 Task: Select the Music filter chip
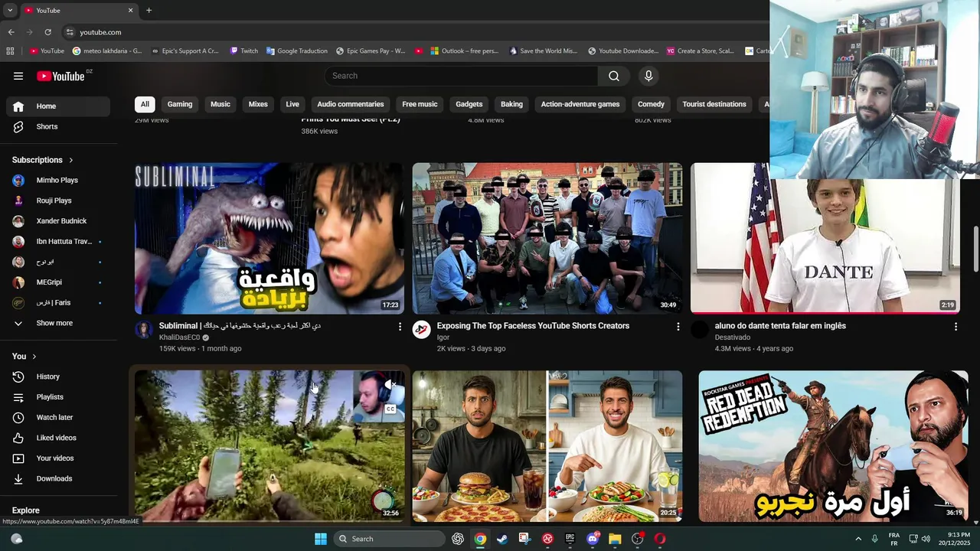pos(220,104)
